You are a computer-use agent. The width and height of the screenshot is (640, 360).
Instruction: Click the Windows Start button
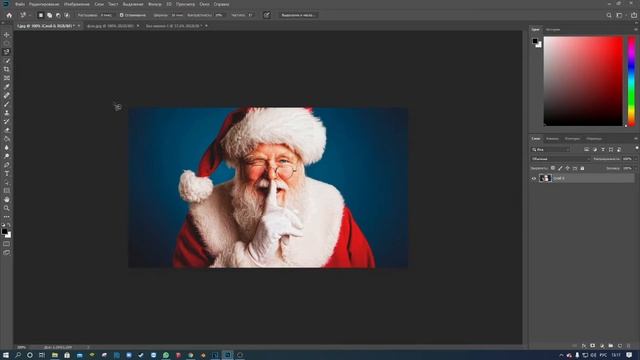[x=6, y=355]
